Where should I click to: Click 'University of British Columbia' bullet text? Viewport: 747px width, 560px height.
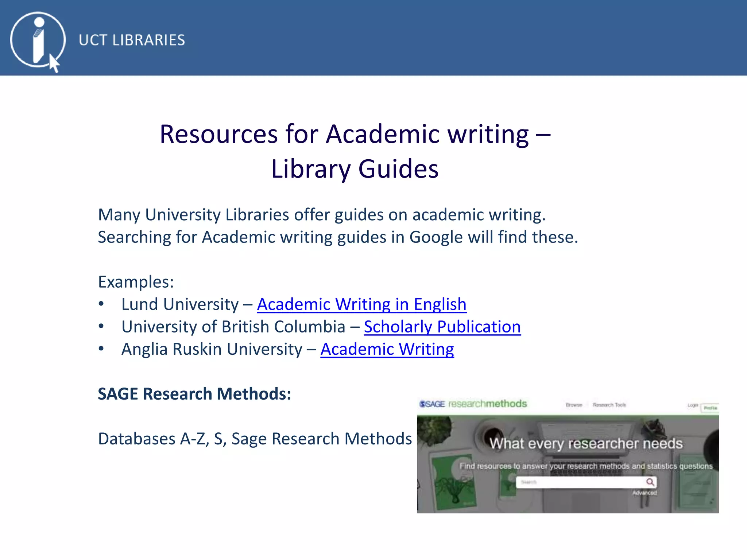pyautogui.click(x=233, y=327)
